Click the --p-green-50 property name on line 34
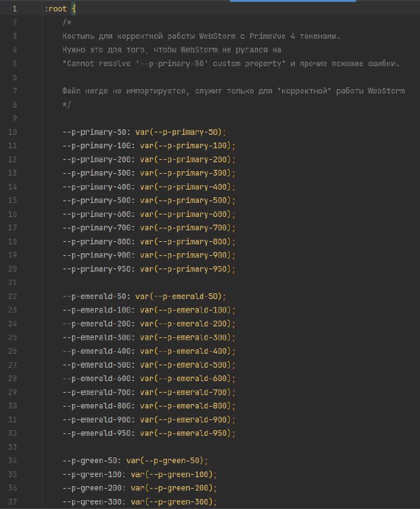 [90, 461]
